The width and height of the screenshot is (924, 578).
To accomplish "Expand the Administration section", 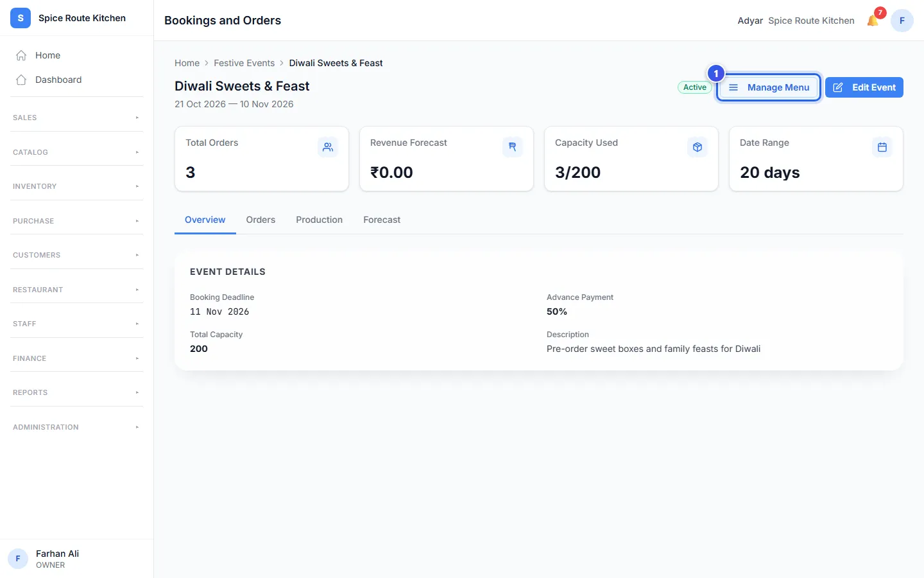I will (x=77, y=427).
